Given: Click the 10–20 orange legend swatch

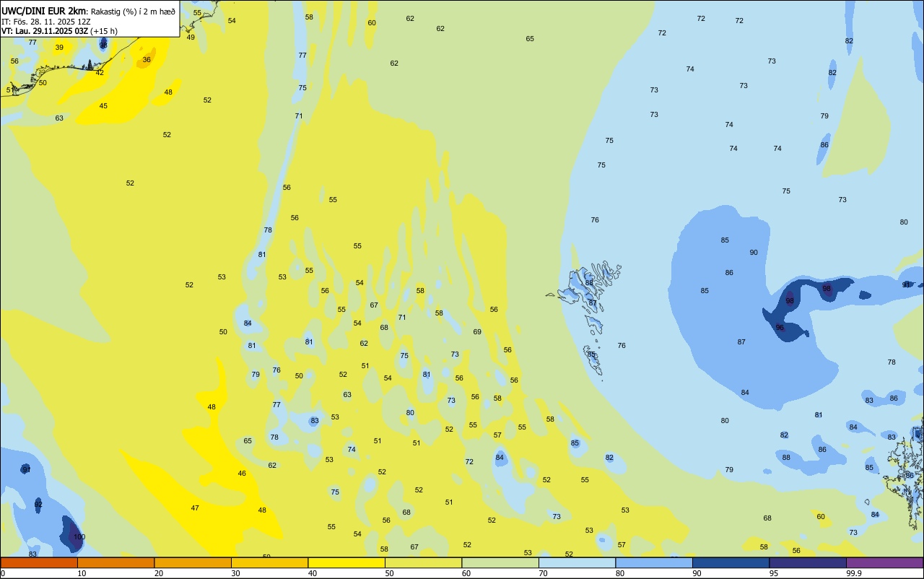Looking at the screenshot, I should pos(115,562).
